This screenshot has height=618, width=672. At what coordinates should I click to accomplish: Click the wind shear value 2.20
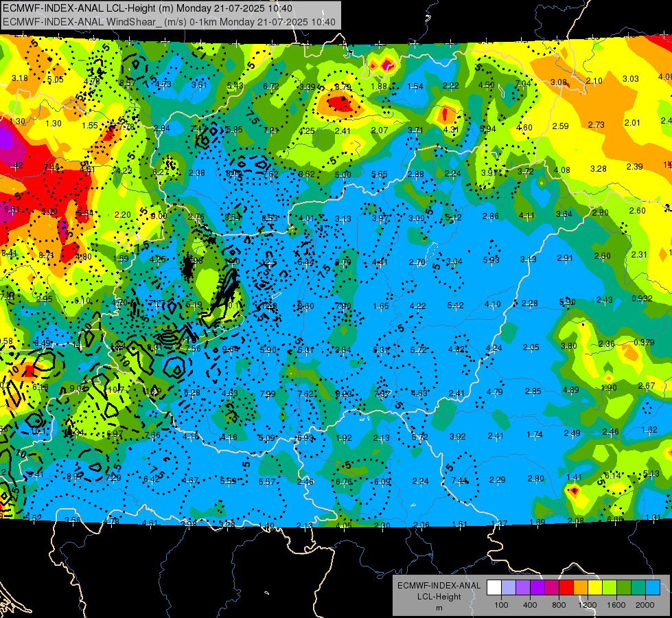coord(123,214)
